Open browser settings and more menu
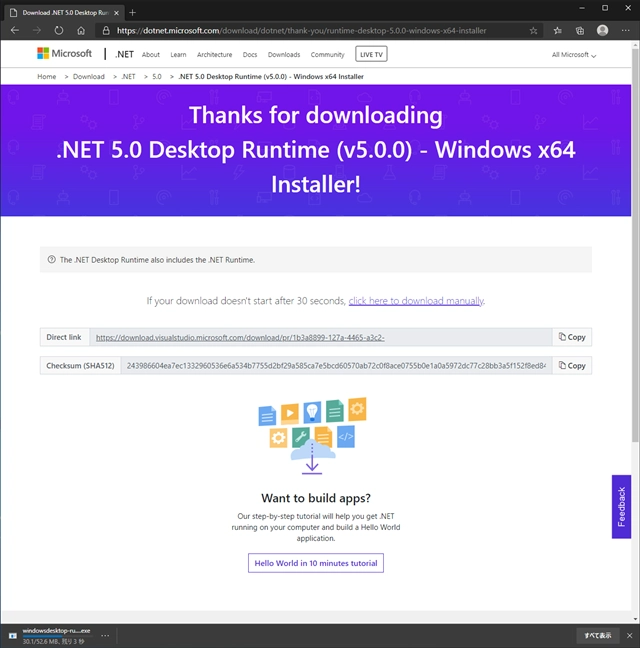Viewport: 640px width, 648px height. 626,30
